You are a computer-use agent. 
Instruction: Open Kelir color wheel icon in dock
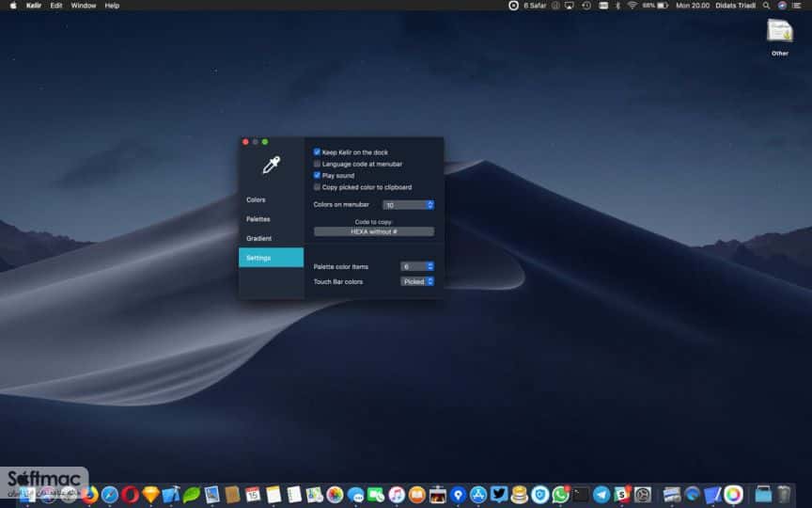click(733, 495)
